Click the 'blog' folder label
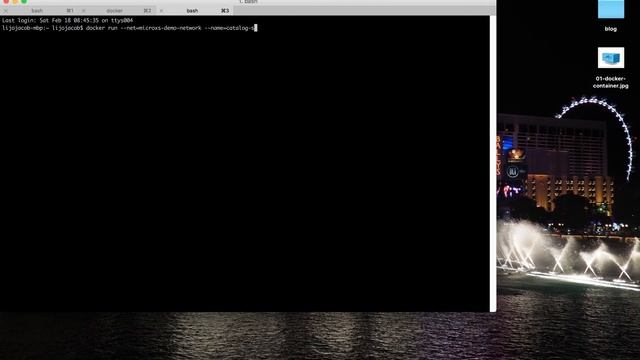This screenshot has width=640, height=360. [611, 29]
